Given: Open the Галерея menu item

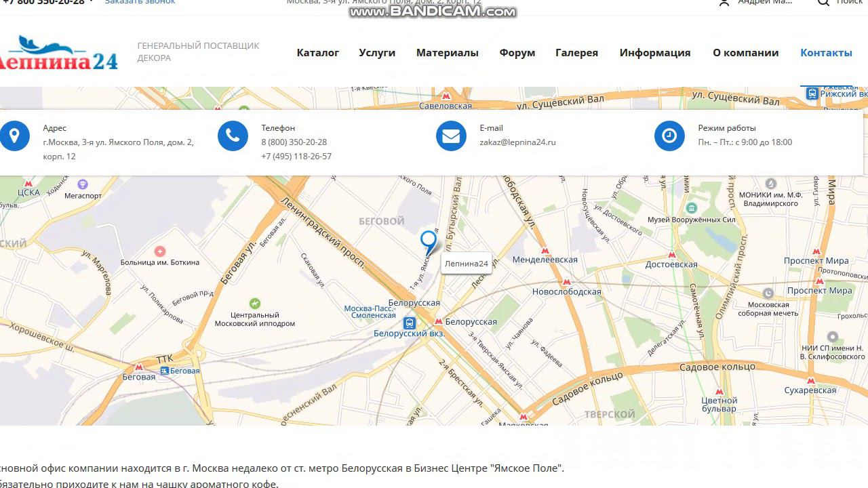Looking at the screenshot, I should (576, 53).
